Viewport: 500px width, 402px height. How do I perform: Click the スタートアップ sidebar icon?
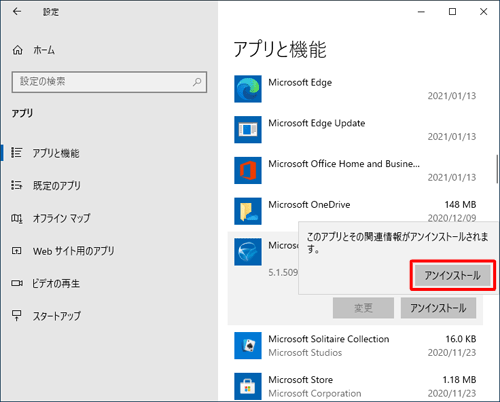pyautogui.click(x=16, y=315)
